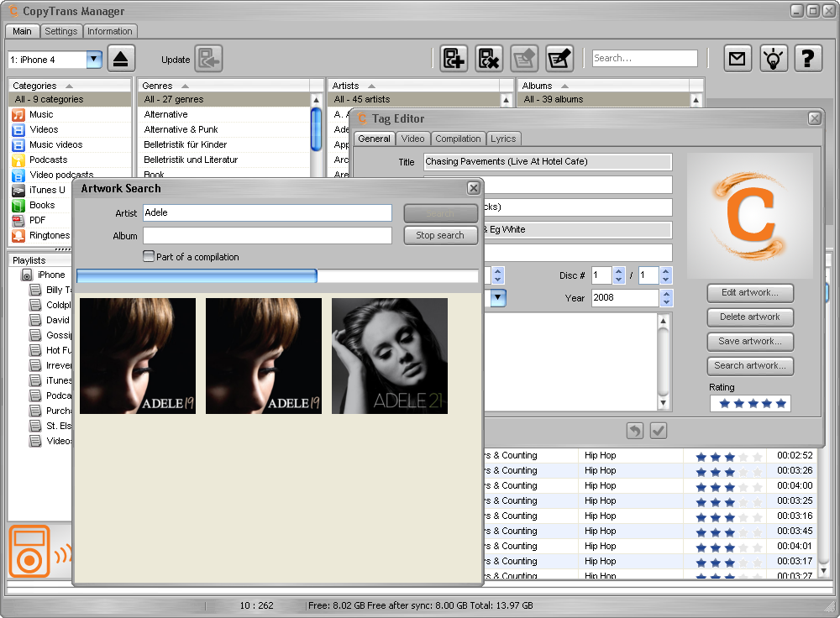Select the Adele 21 artwork thumbnail
Viewport: 840px width, 618px height.
coord(390,356)
